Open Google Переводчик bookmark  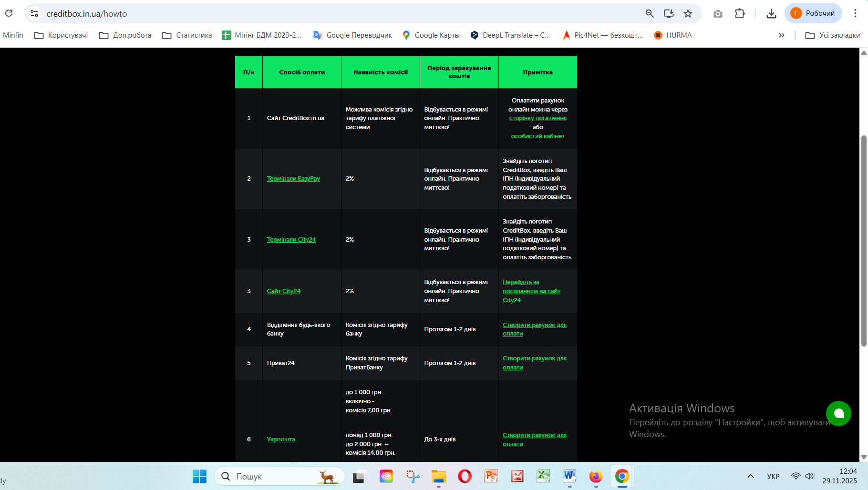click(x=352, y=35)
